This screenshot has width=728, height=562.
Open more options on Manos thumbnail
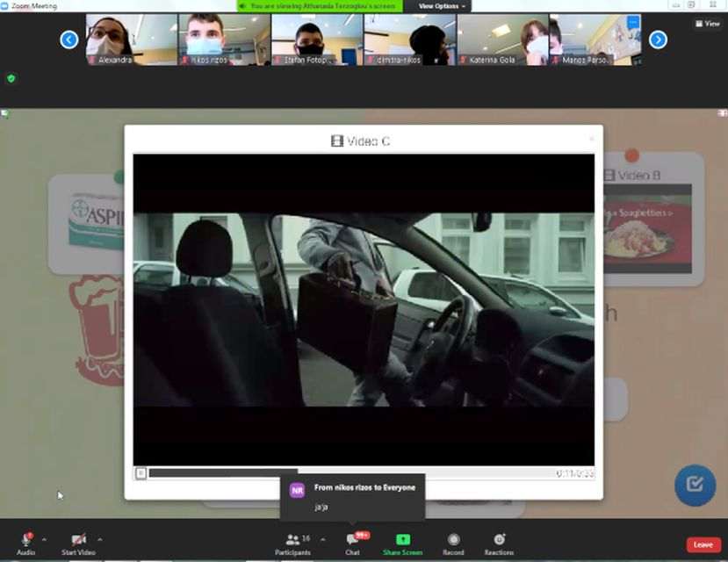pos(633,22)
